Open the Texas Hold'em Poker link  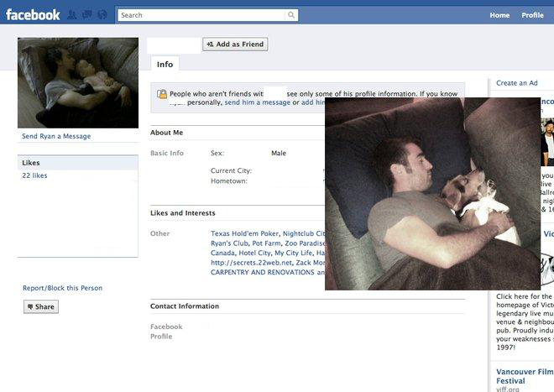(x=245, y=233)
